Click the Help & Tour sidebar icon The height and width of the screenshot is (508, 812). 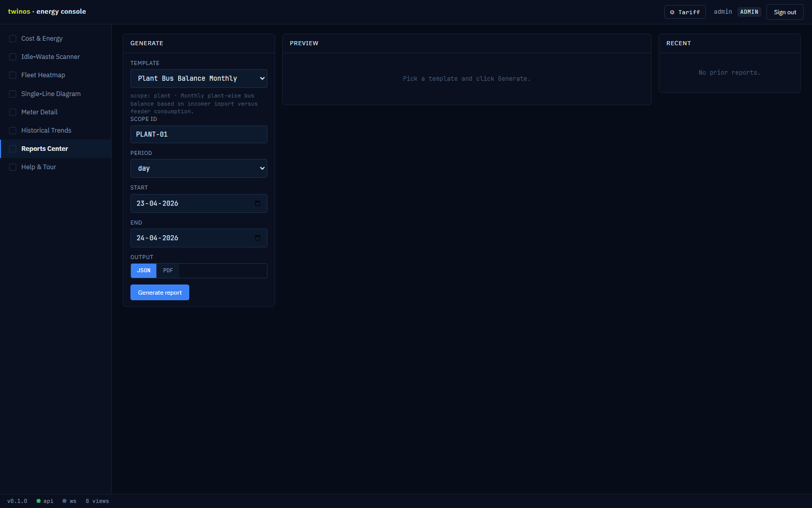pos(13,167)
